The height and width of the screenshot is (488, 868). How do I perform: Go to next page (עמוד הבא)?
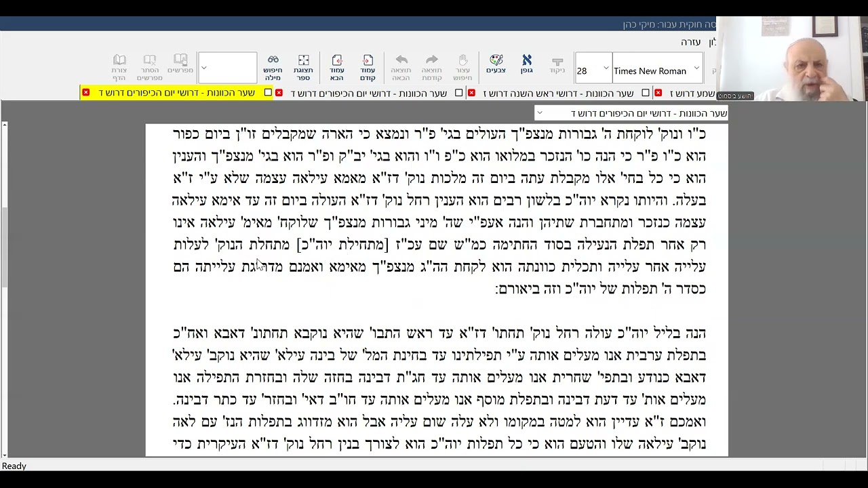point(337,68)
